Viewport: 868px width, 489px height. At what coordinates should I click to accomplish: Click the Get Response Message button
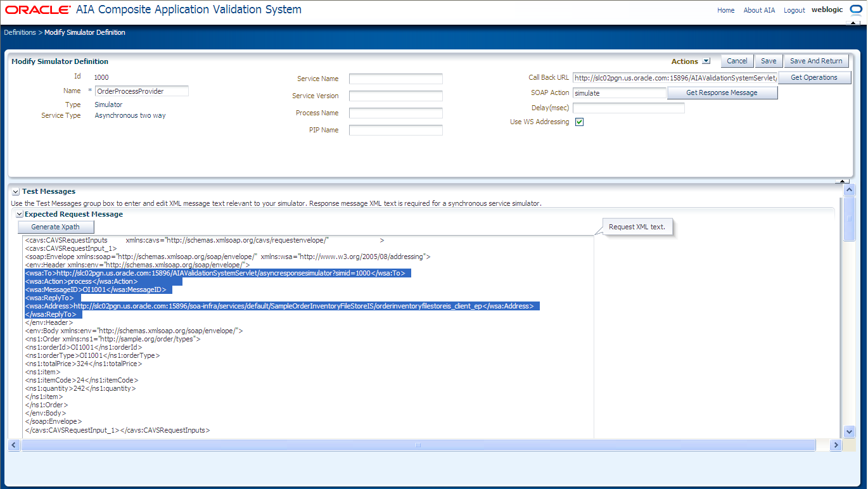coord(722,92)
